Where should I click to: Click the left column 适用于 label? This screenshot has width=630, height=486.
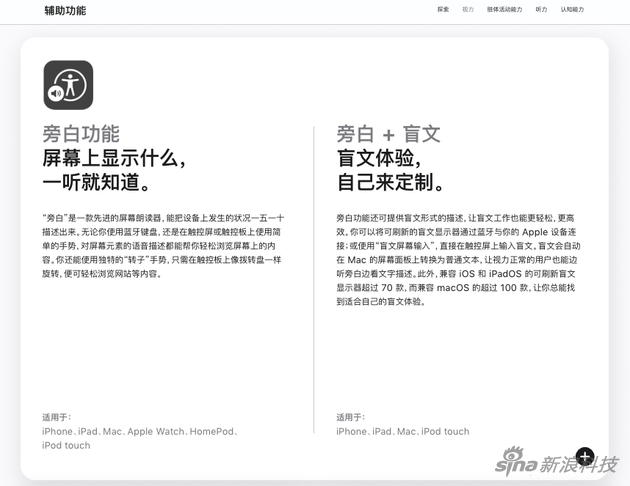pos(56,417)
